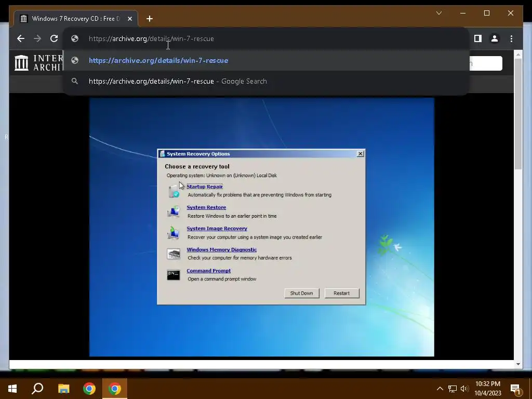Open the notification center icon

pyautogui.click(x=516, y=389)
